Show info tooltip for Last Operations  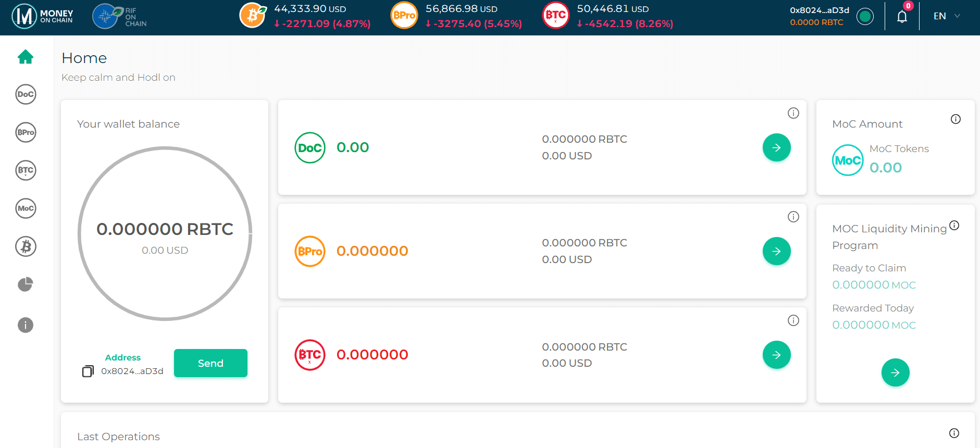[954, 433]
